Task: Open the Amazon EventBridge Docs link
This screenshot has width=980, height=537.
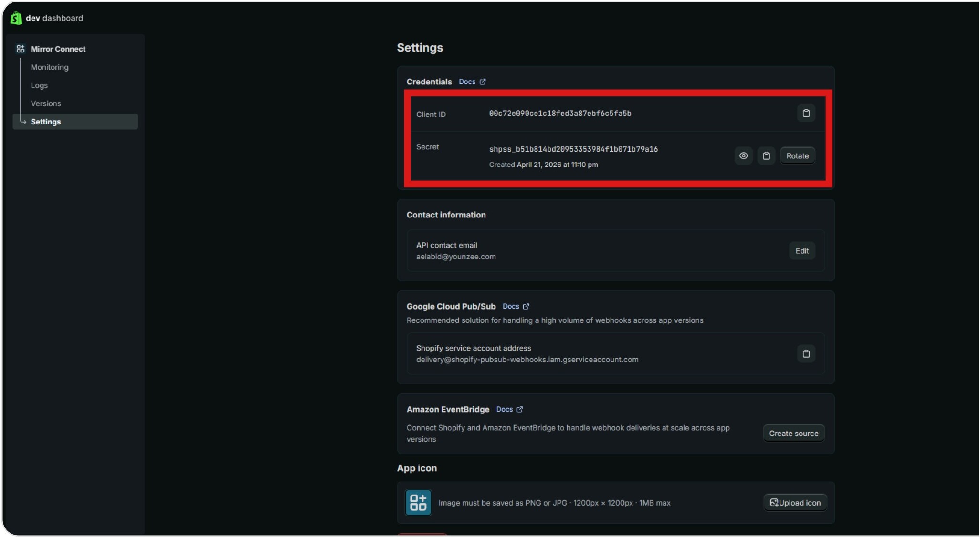Action: [509, 409]
